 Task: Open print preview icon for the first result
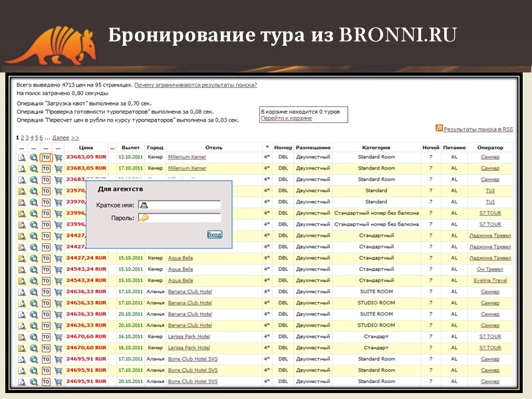21,158
